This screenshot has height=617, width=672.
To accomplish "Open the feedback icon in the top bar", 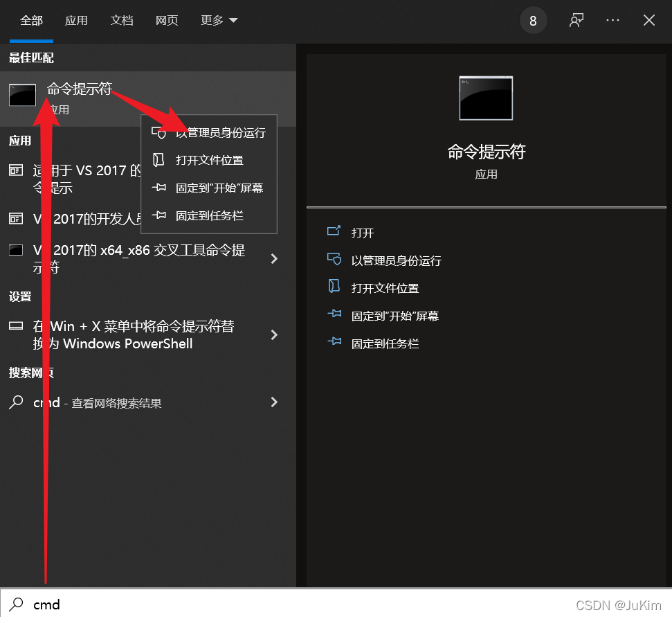I will pyautogui.click(x=576, y=20).
